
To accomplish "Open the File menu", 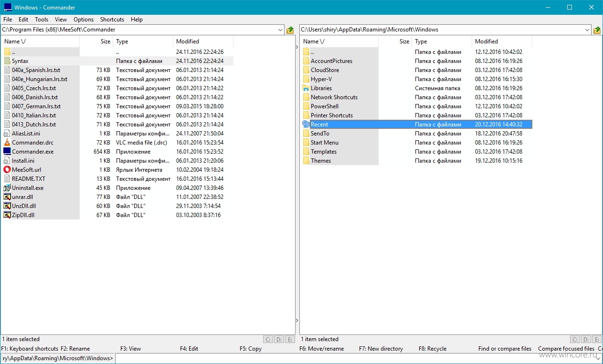I will tap(8, 20).
